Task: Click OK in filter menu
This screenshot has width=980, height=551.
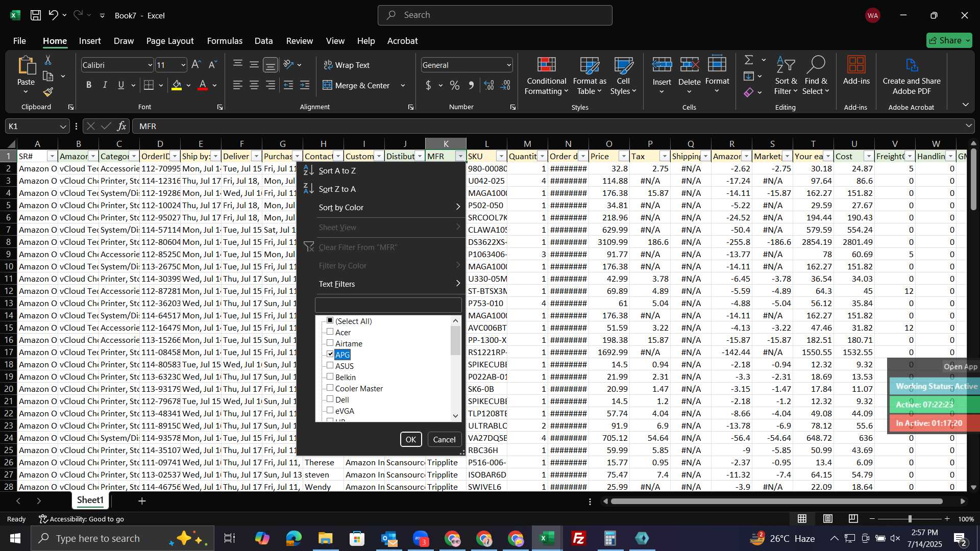Action: pyautogui.click(x=411, y=439)
